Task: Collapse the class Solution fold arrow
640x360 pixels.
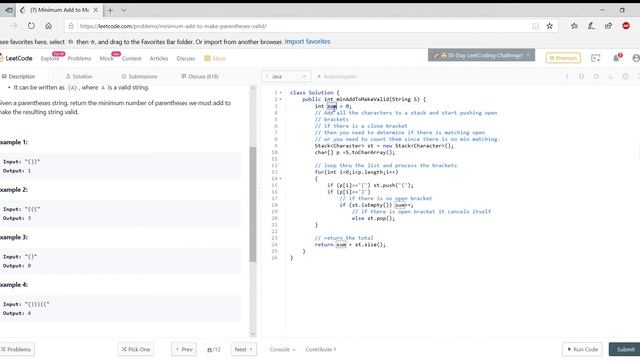Action: click(x=281, y=93)
